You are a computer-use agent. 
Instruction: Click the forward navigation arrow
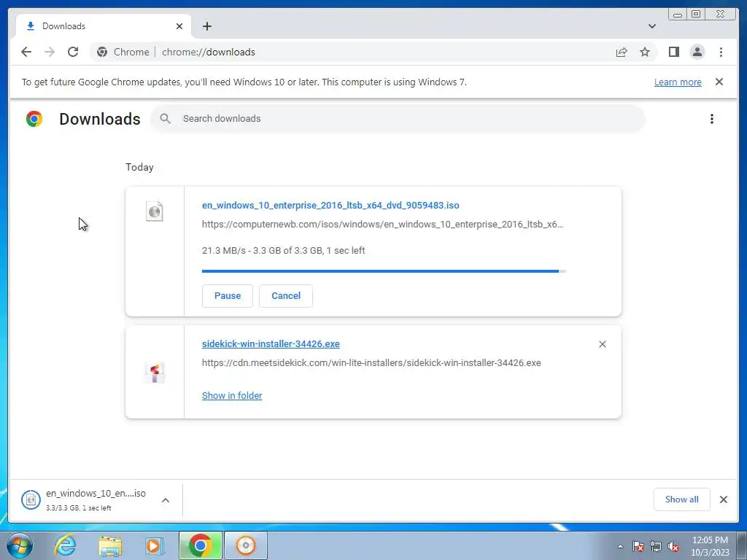(x=50, y=52)
